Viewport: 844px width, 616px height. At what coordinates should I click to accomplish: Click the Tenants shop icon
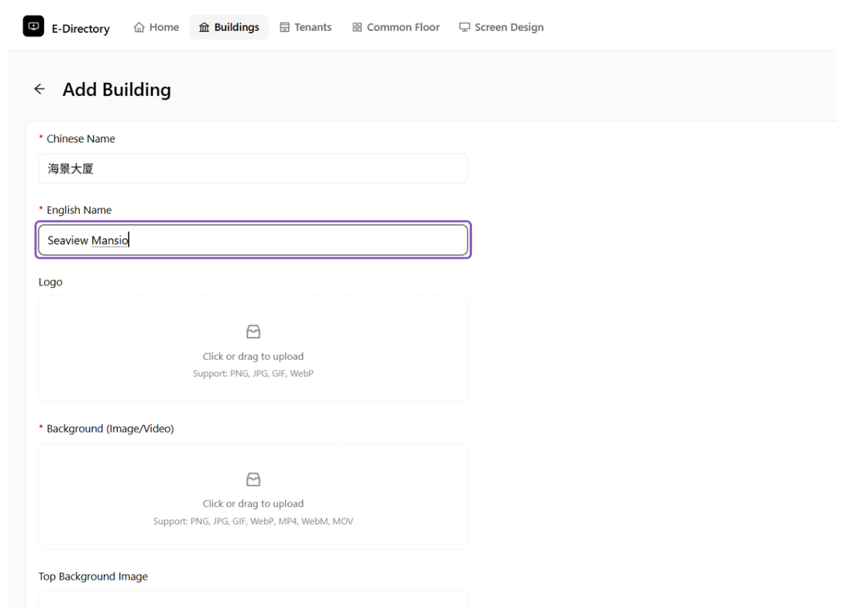point(284,27)
